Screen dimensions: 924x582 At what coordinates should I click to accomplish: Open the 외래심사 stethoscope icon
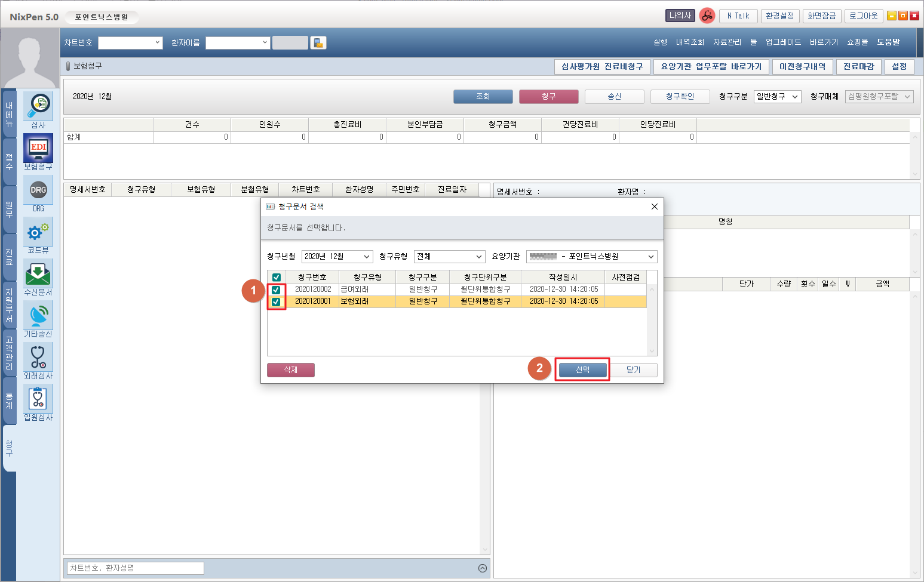pyautogui.click(x=38, y=358)
